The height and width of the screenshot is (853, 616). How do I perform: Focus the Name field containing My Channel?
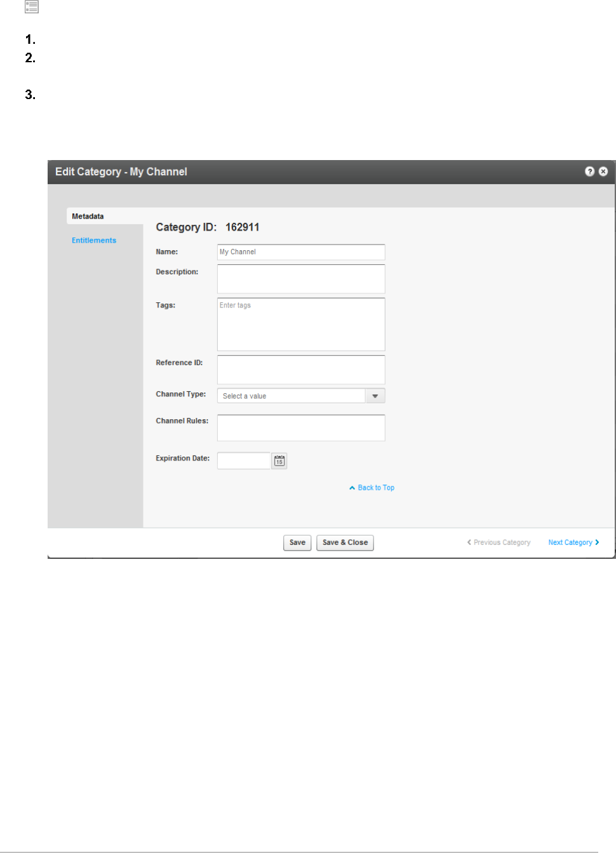[x=301, y=252]
